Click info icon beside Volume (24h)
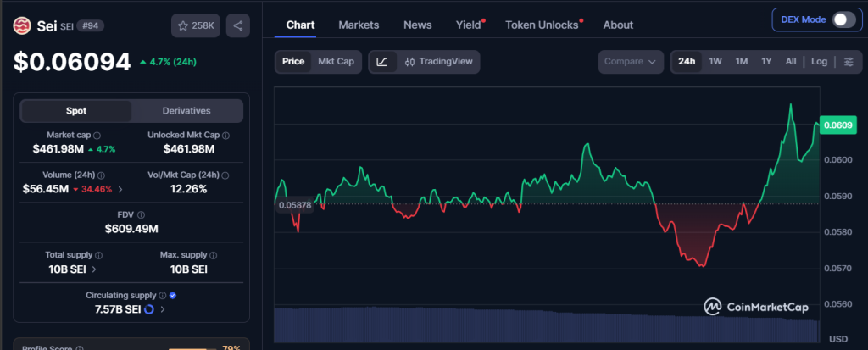This screenshot has height=350, width=868. tap(101, 175)
